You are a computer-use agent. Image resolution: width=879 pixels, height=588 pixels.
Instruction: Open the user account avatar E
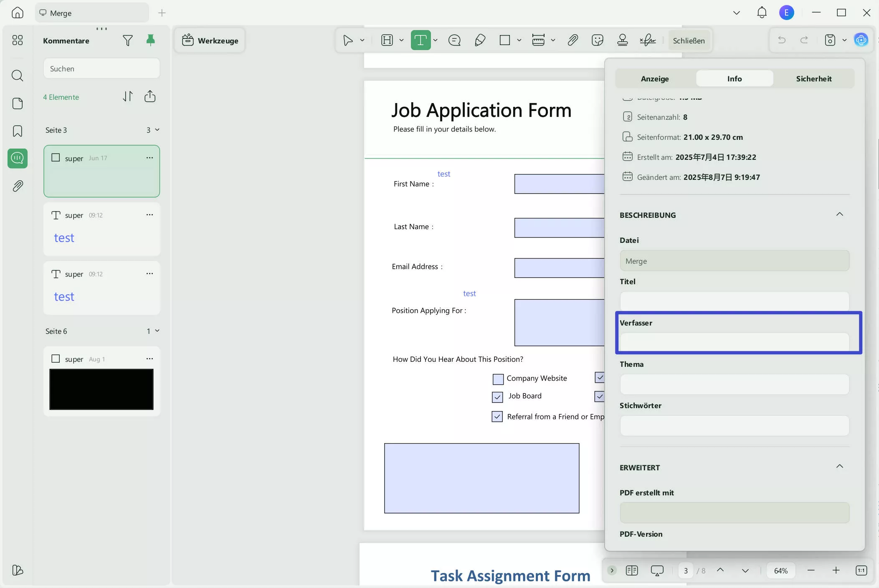[x=786, y=13]
